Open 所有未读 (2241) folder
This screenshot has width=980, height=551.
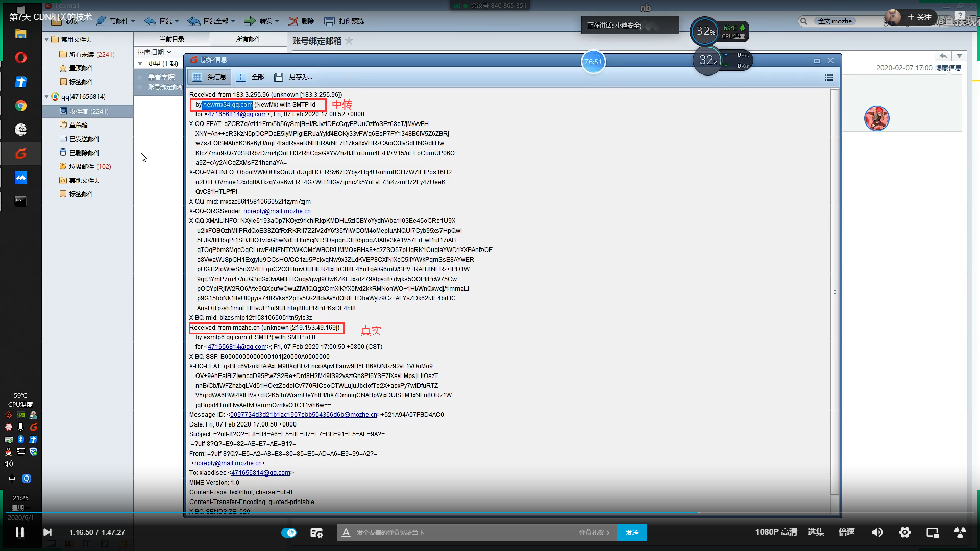coord(87,54)
